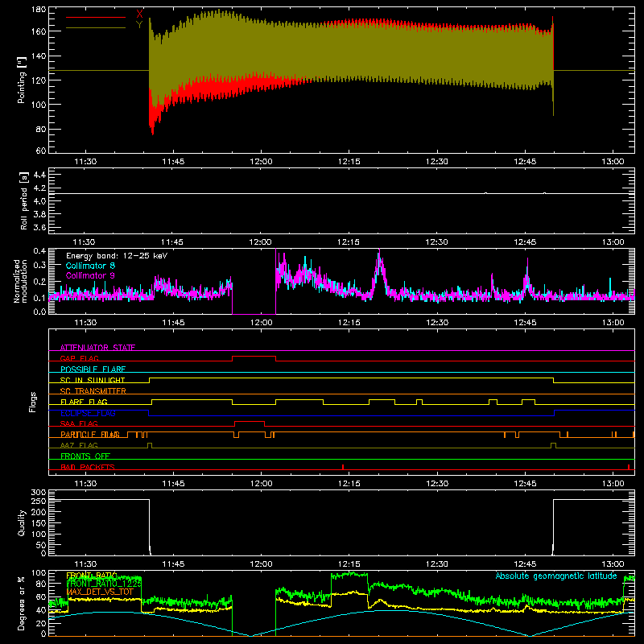
Task: Click the 12:00 tick label under Pointing plot
Action: [x=261, y=162]
